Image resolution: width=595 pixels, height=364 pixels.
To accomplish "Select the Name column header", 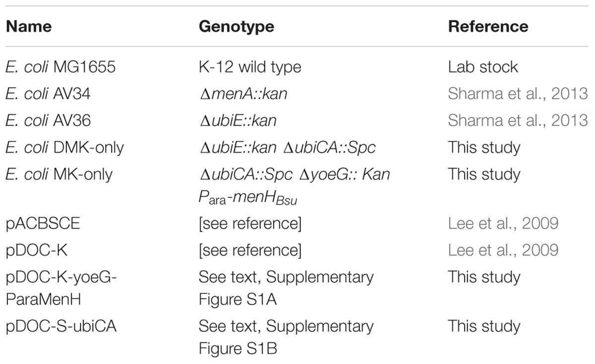I will point(29,26).
